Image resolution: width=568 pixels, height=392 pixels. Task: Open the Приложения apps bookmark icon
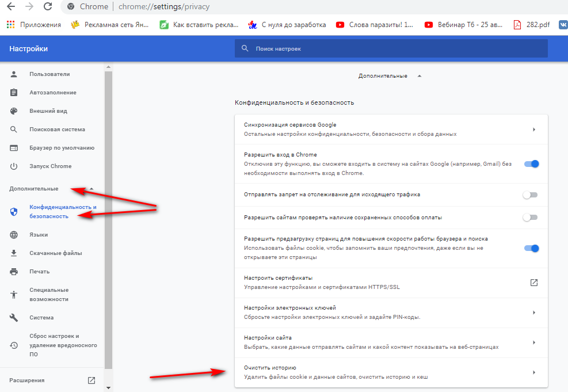pyautogui.click(x=11, y=25)
